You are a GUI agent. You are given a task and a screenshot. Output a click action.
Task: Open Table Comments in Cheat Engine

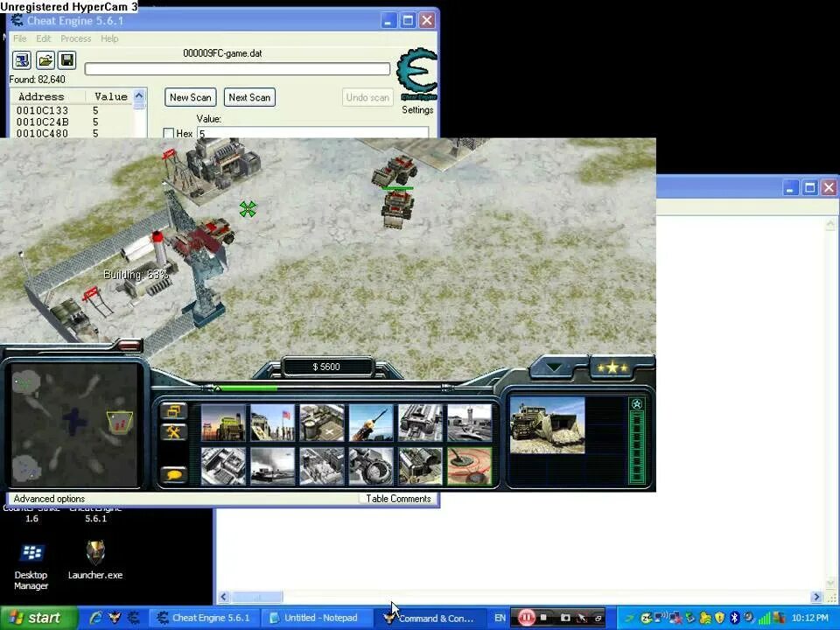click(x=399, y=499)
